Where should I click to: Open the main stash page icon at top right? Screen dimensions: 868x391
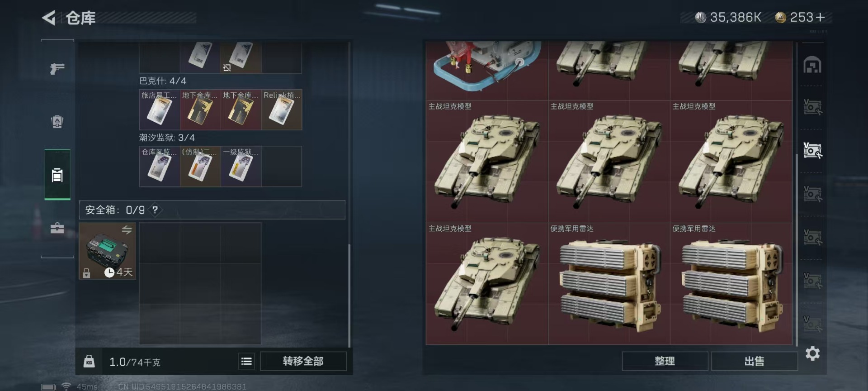(812, 65)
